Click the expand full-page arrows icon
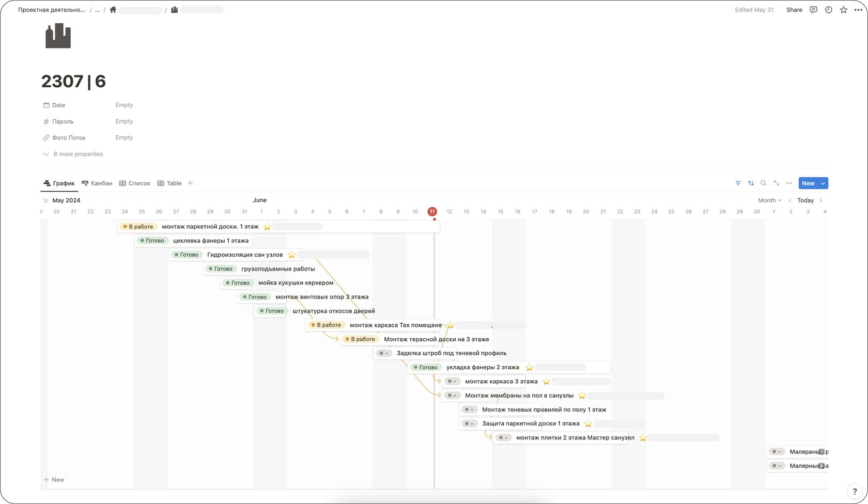Image resolution: width=868 pixels, height=504 pixels. click(x=776, y=183)
